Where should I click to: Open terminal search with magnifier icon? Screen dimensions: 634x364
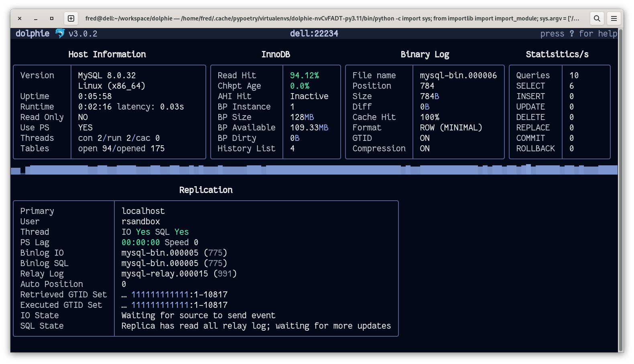pos(597,18)
